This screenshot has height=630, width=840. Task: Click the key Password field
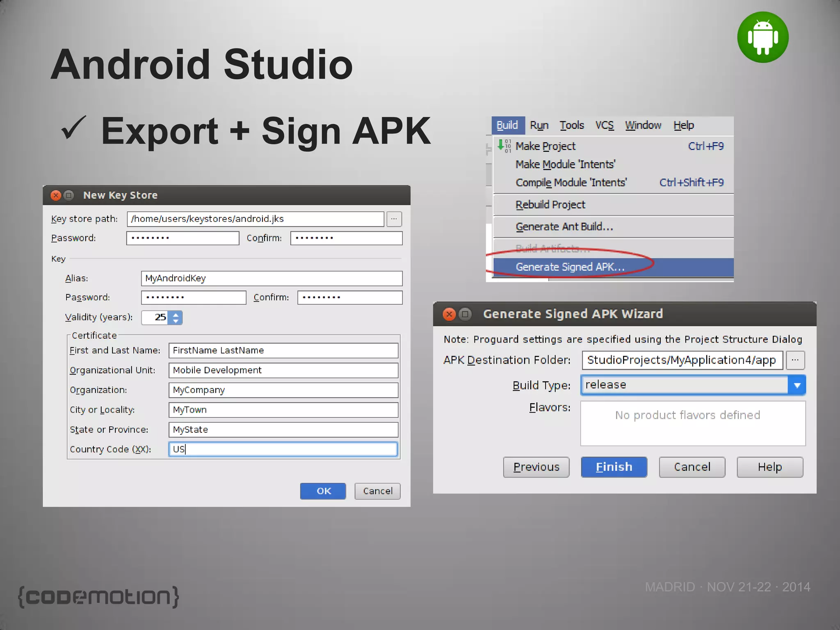tap(194, 298)
